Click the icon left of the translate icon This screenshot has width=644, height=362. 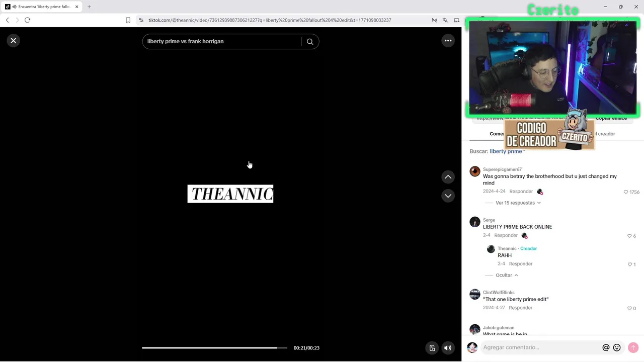434,20
